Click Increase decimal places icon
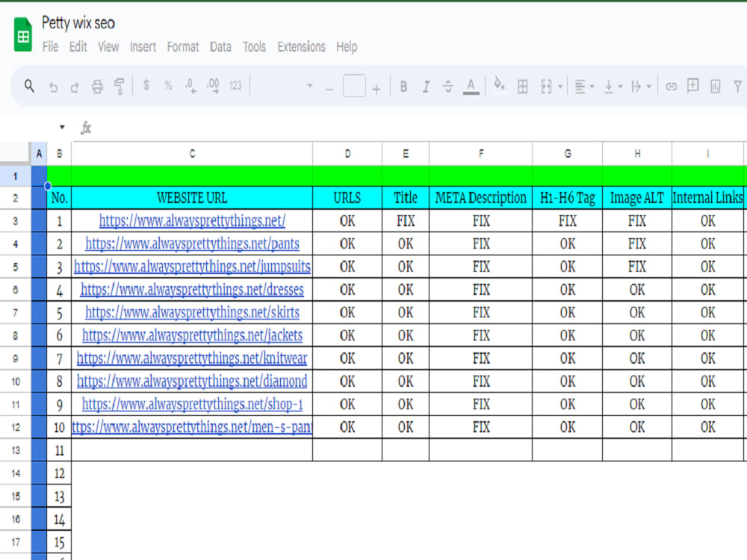 point(213,86)
